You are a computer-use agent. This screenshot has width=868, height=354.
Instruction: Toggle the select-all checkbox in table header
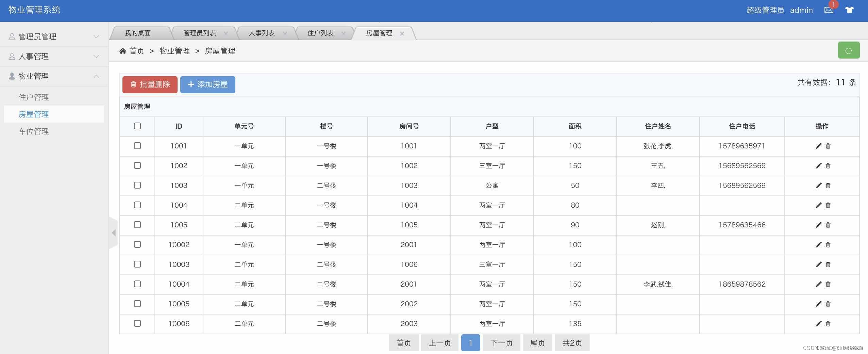coord(137,126)
